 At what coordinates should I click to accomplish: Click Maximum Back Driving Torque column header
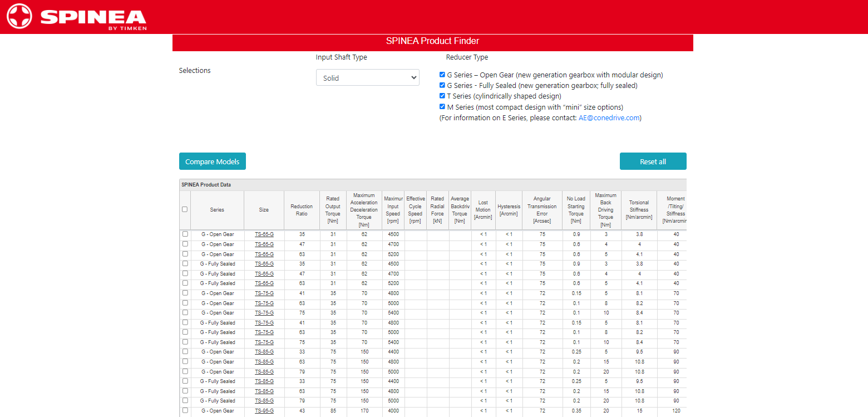click(x=605, y=210)
